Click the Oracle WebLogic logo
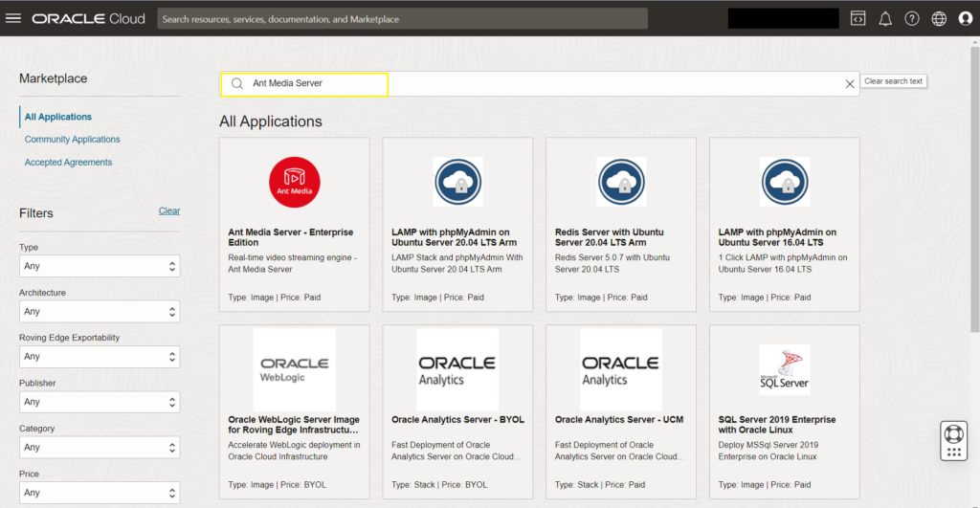 pyautogui.click(x=295, y=369)
